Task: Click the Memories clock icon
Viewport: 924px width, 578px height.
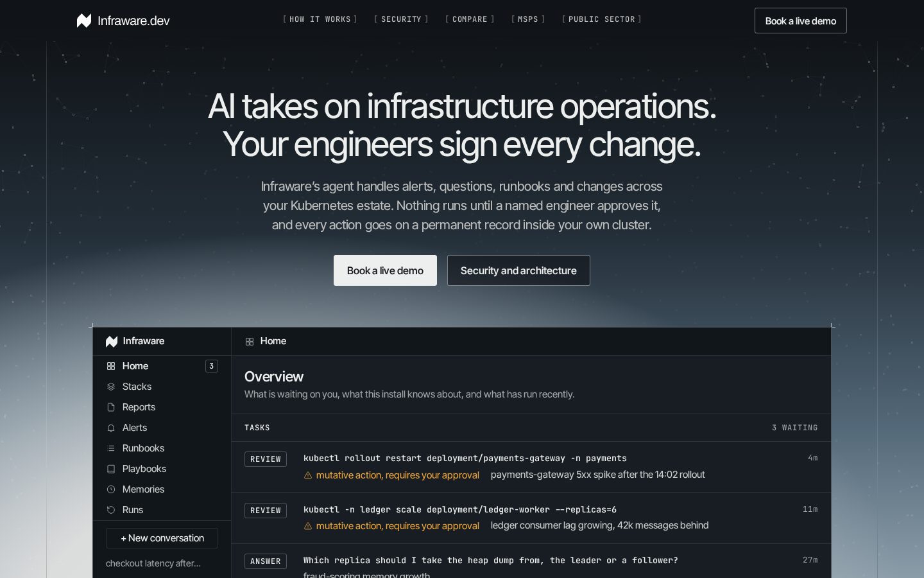Action: coord(111,489)
